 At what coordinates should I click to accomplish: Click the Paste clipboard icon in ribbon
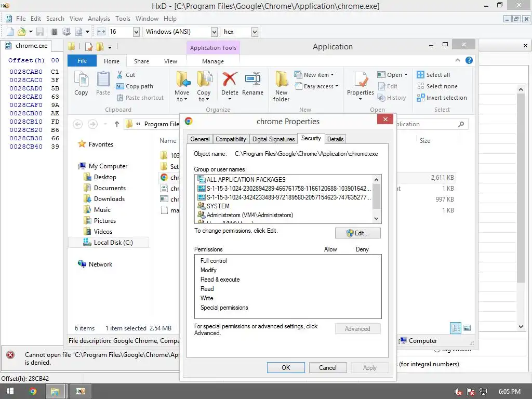tap(103, 79)
